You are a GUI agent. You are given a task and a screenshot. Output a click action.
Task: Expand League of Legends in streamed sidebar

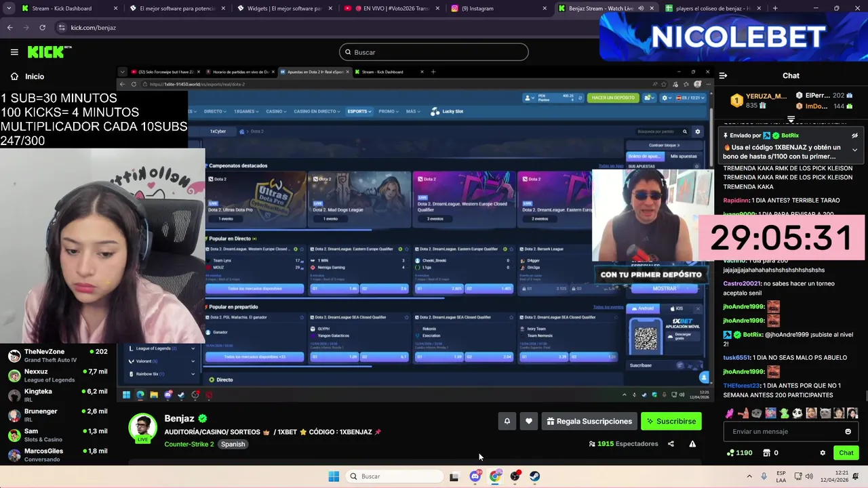tap(161, 348)
